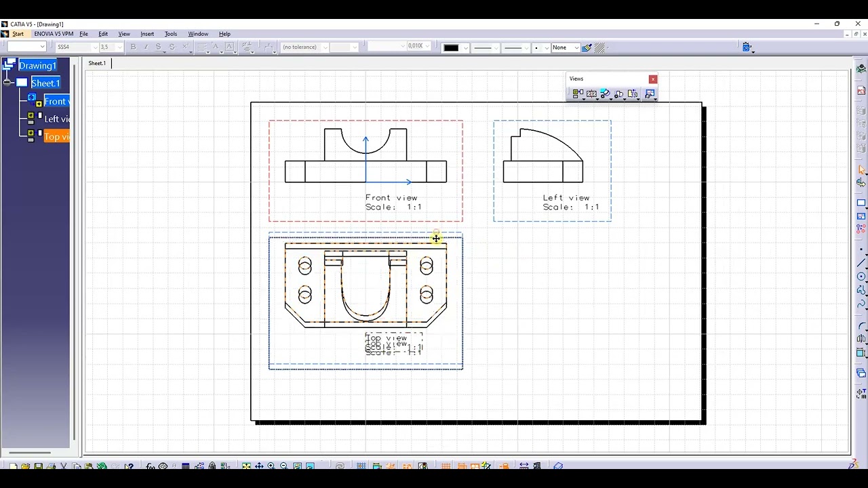Viewport: 868px width, 488px height.
Task: Select Sheet.1 node in the tree
Action: click(x=45, y=83)
